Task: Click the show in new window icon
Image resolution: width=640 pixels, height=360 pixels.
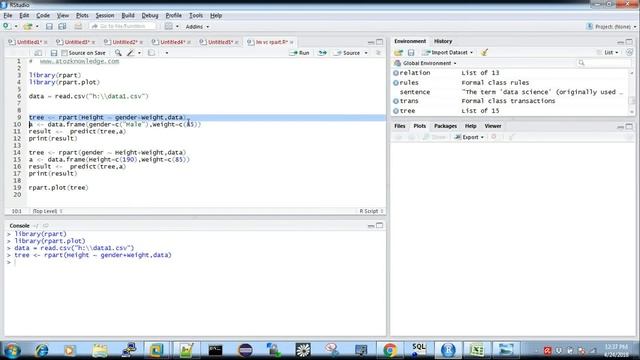Action: [x=38, y=53]
